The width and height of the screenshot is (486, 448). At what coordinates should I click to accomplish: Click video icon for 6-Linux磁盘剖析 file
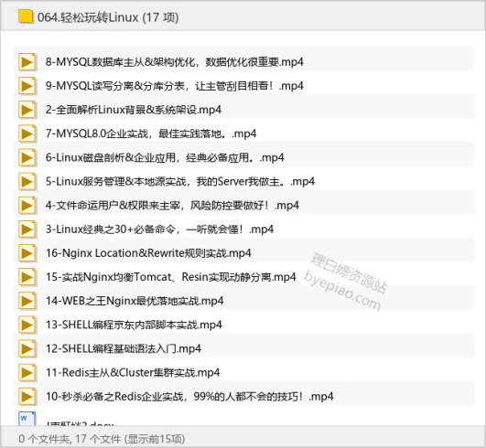tap(27, 157)
